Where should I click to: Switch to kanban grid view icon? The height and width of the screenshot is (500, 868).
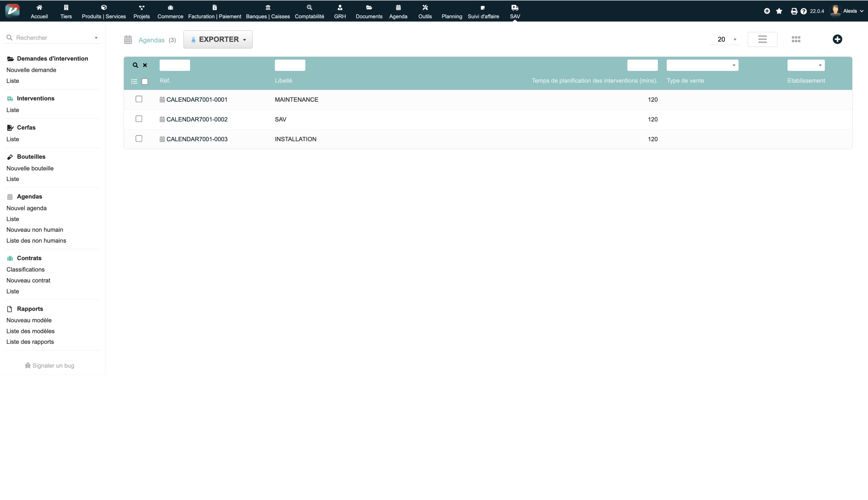click(796, 39)
